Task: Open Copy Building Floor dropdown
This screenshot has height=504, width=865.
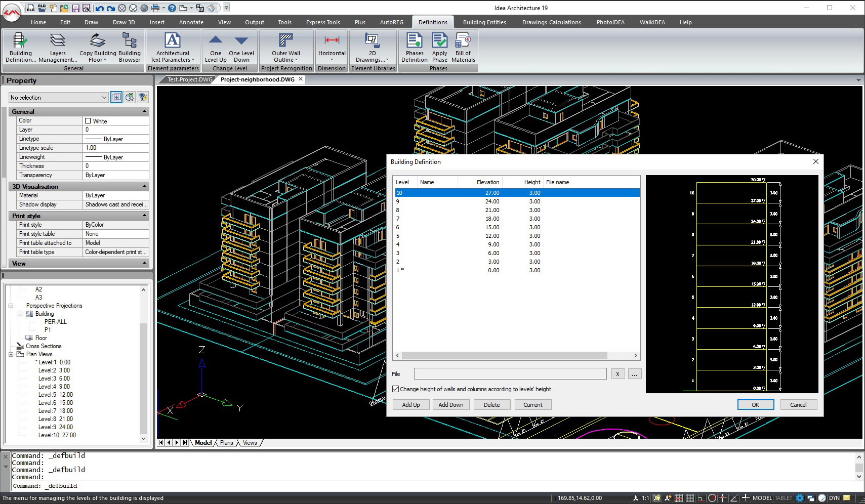Action: [x=98, y=48]
